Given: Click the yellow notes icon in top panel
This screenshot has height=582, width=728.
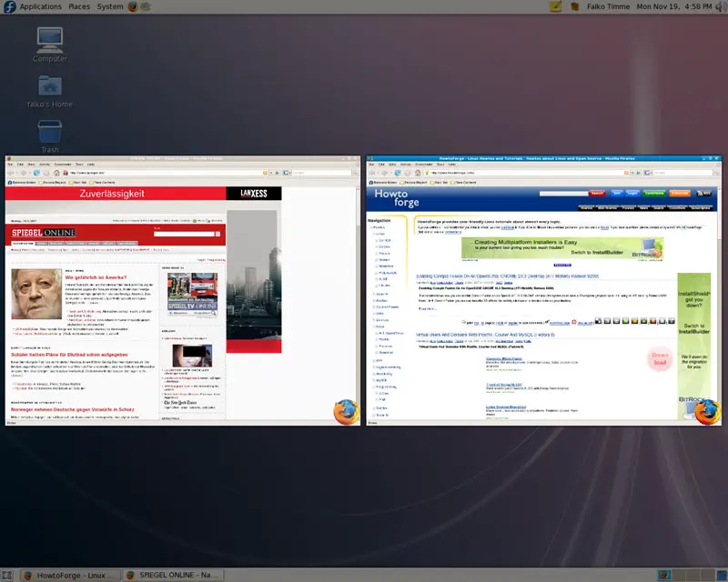Looking at the screenshot, I should [x=556, y=6].
